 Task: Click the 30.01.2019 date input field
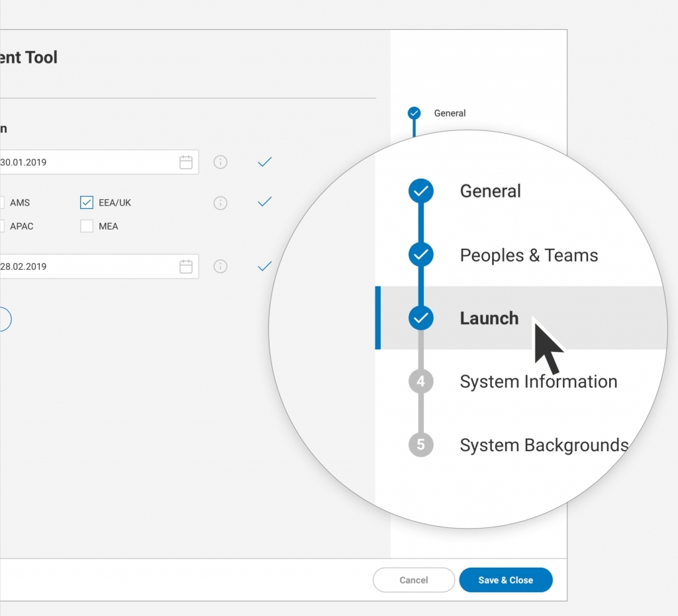[86, 162]
